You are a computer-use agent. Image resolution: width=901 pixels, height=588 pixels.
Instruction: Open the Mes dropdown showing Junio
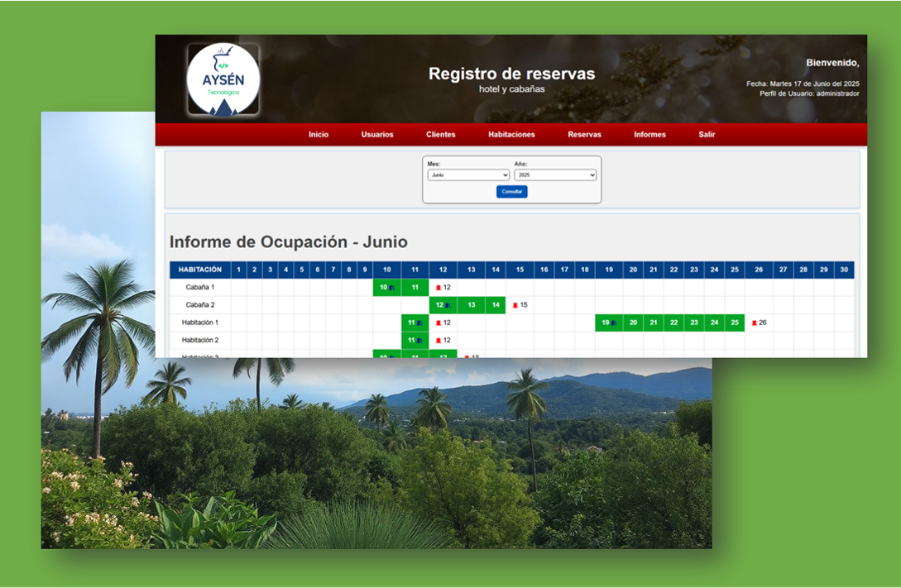click(x=468, y=175)
